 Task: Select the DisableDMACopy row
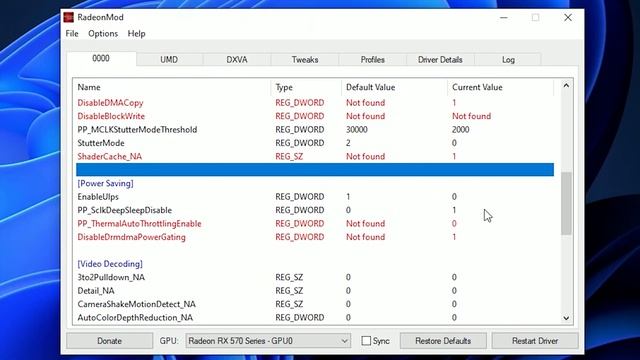(x=315, y=103)
